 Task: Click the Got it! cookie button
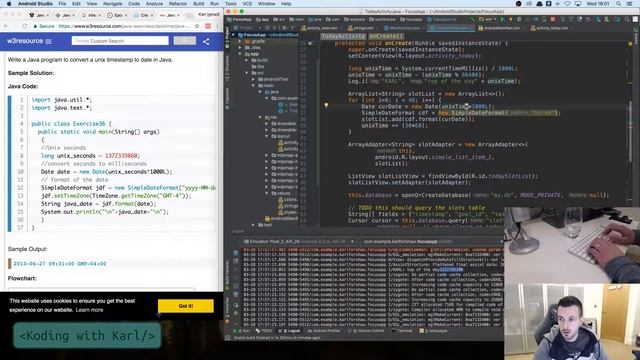click(186, 306)
